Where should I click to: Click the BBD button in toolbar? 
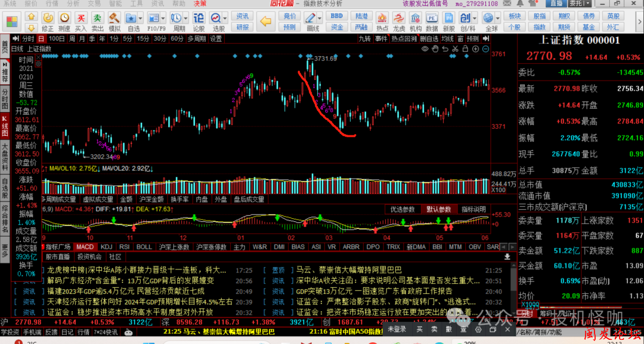pos(337,16)
